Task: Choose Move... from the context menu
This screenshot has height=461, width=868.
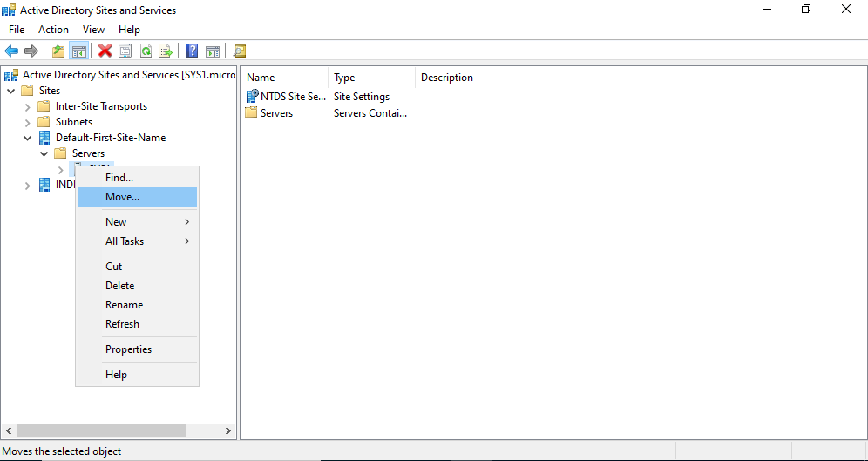Action: [x=138, y=197]
